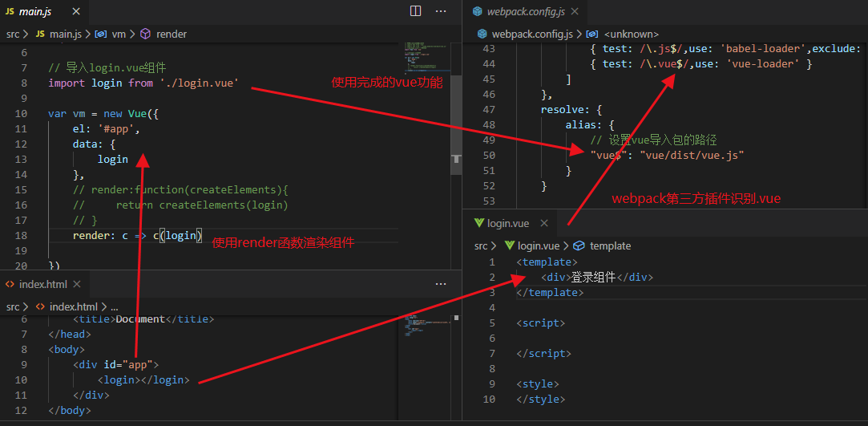The height and width of the screenshot is (426, 868).
Task: Close the main.js tab
Action: tap(76, 11)
